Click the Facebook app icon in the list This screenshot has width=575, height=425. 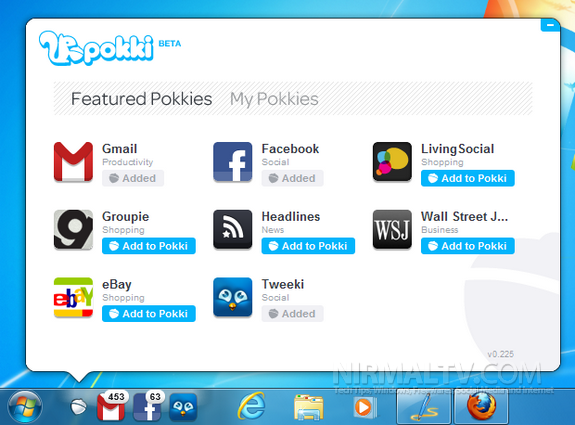coord(232,162)
